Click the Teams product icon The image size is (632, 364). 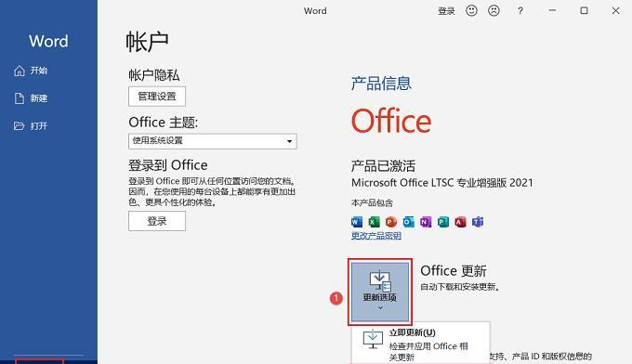pyautogui.click(x=478, y=221)
